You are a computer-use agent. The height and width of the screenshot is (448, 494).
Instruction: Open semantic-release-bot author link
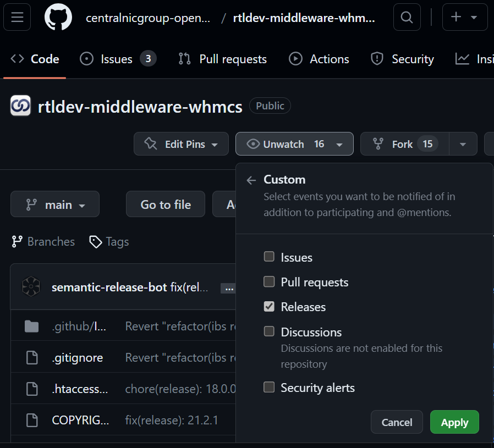tap(109, 287)
